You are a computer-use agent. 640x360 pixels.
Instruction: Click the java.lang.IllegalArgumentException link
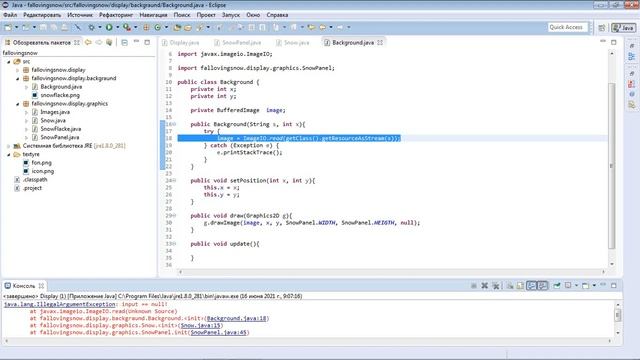tap(60, 304)
